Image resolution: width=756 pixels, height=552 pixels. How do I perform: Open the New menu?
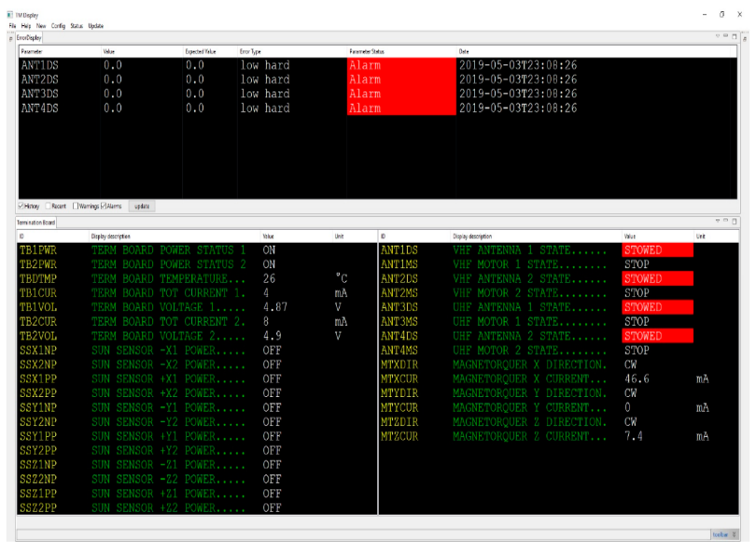(x=41, y=26)
